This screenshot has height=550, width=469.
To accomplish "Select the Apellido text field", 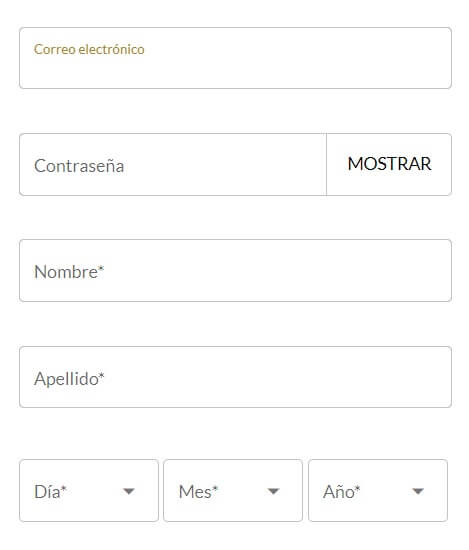I will [235, 377].
